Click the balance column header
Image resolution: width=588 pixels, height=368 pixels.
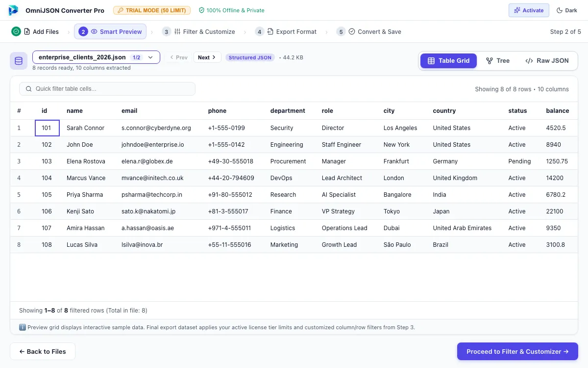click(558, 111)
